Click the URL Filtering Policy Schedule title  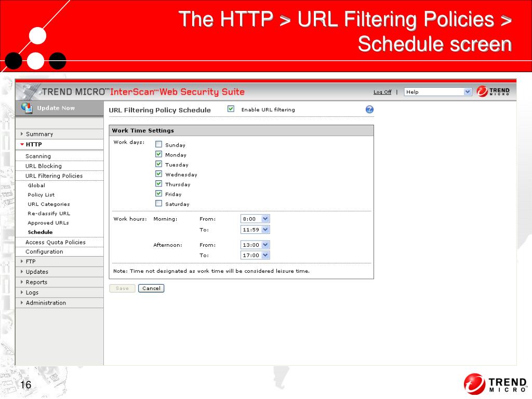pos(160,110)
